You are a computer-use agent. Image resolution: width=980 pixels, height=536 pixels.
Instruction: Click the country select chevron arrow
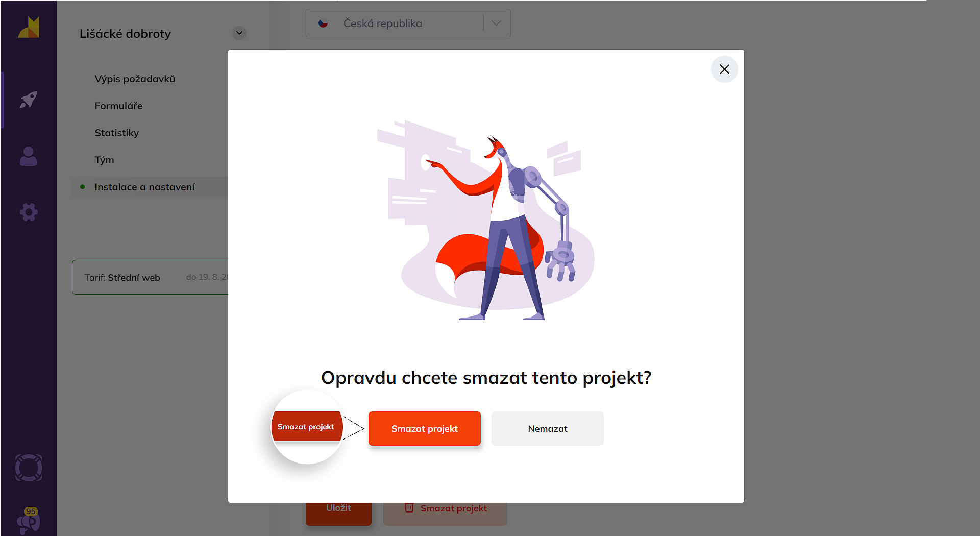pos(496,23)
